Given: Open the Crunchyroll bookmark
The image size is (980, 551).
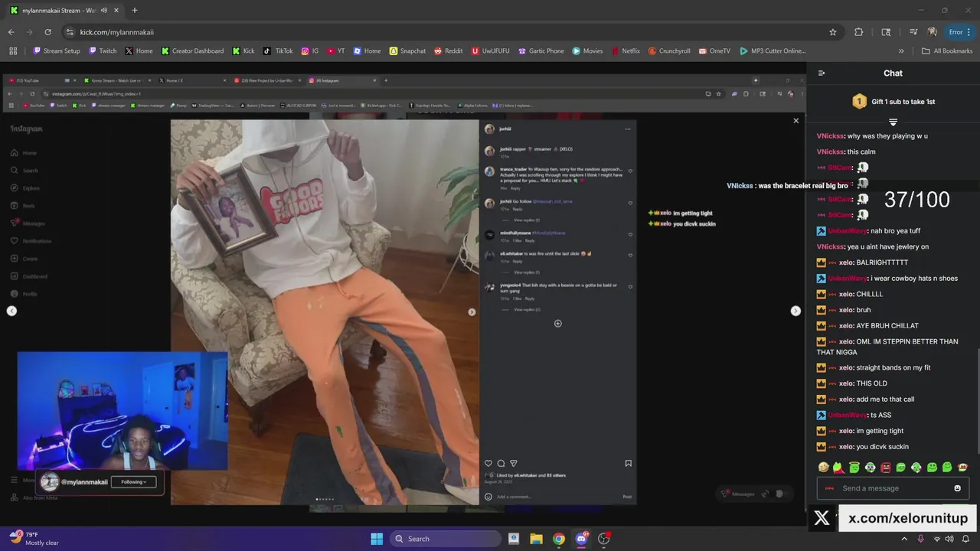Looking at the screenshot, I should [668, 51].
